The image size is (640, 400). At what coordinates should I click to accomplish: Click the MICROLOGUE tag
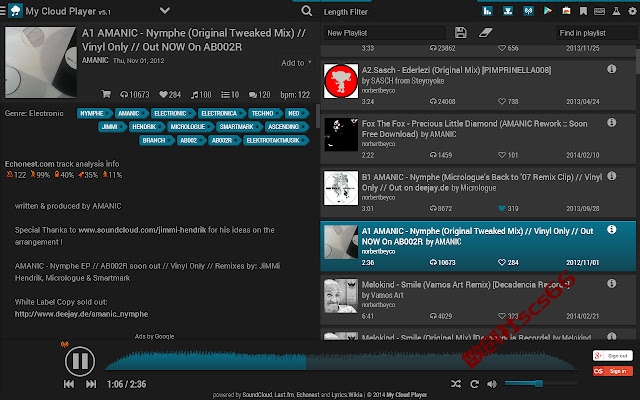point(190,127)
